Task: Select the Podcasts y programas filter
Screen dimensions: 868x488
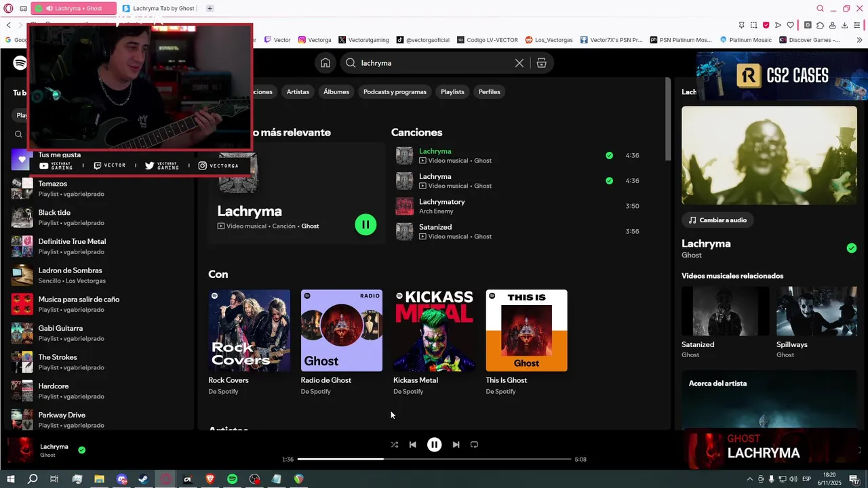Action: [395, 92]
